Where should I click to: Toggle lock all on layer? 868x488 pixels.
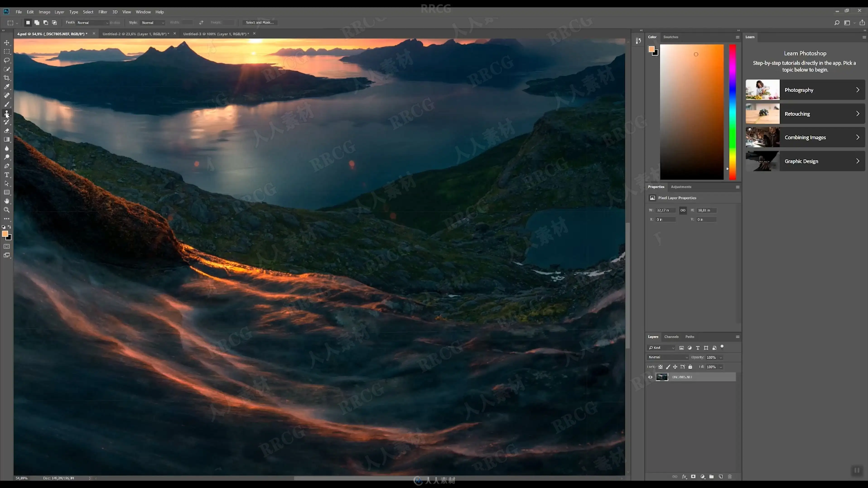pyautogui.click(x=690, y=367)
